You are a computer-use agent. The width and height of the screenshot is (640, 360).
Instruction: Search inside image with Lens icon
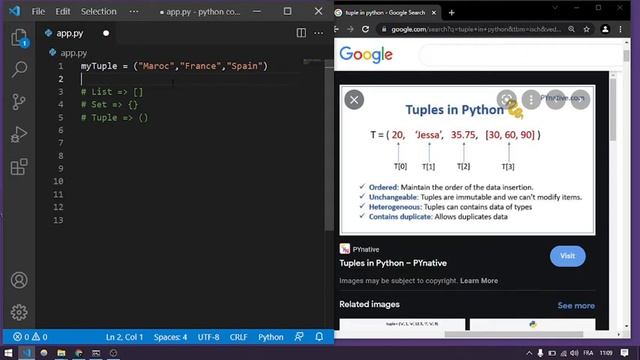[507, 99]
